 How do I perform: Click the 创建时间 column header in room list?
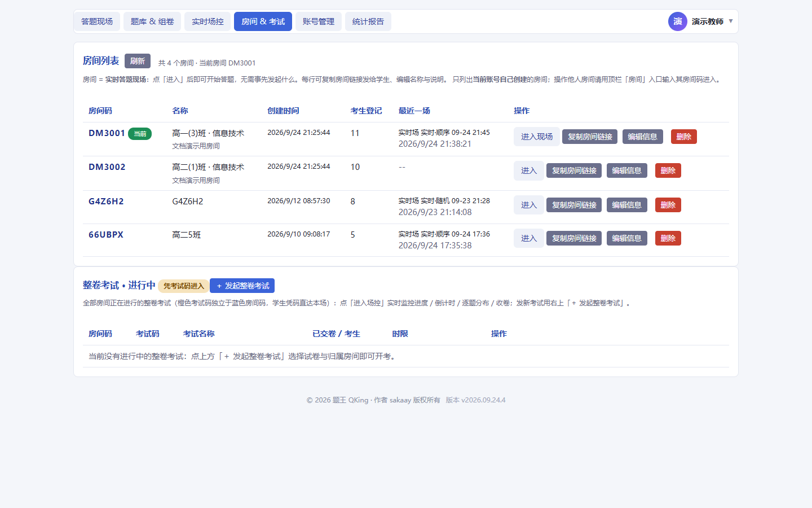[283, 111]
